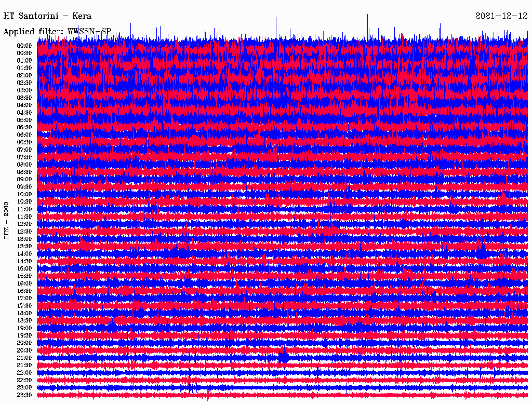Click the 05:00 time label
This screenshot has width=532, height=405.
pos(24,120)
